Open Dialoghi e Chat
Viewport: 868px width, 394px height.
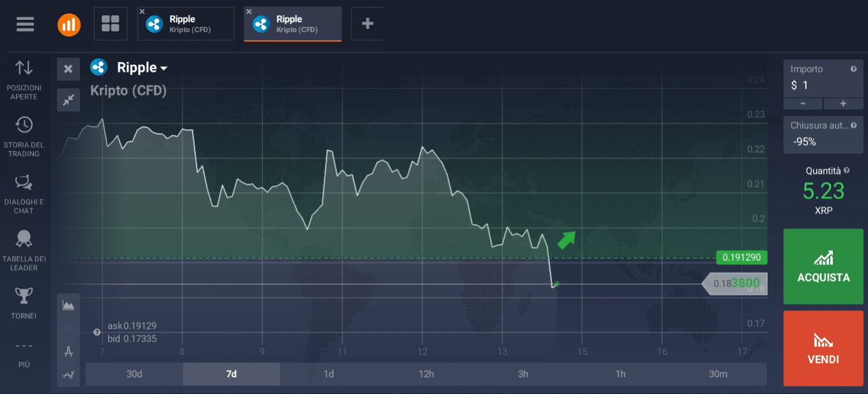click(x=24, y=194)
